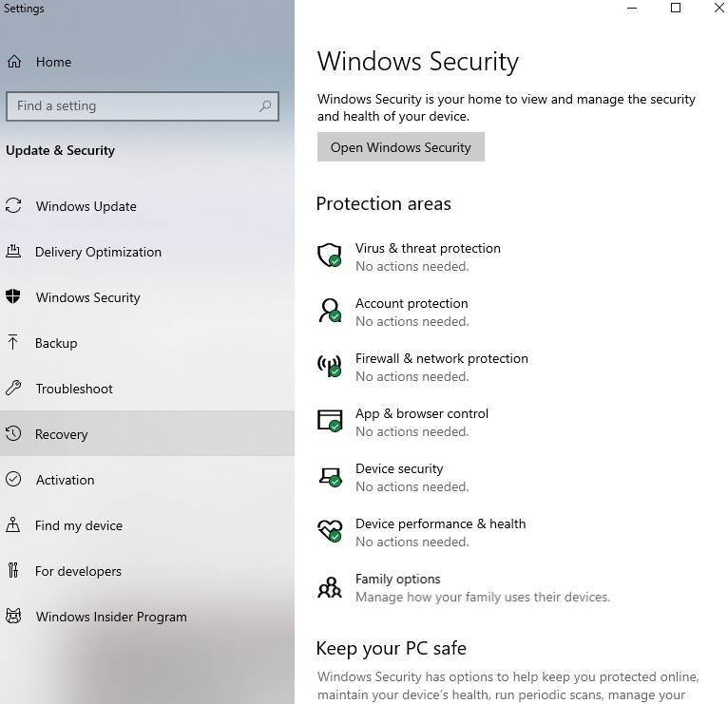
Task: Click the Find a setting search field
Action: (143, 106)
